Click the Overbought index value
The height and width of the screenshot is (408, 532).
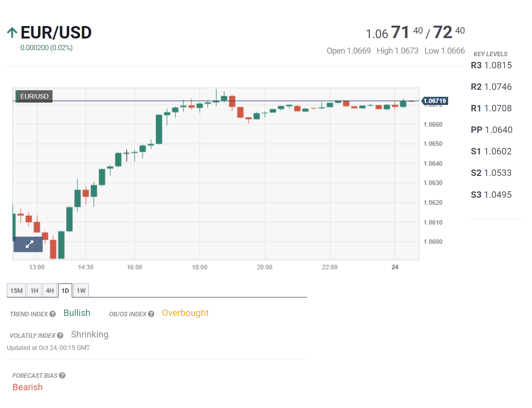click(185, 313)
